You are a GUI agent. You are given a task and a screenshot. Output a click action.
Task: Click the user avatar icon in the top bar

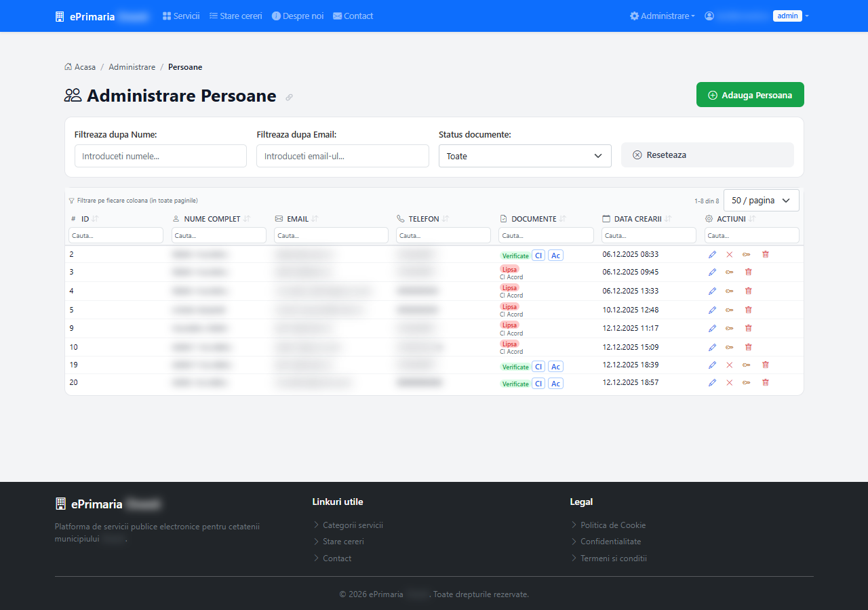[x=709, y=16]
